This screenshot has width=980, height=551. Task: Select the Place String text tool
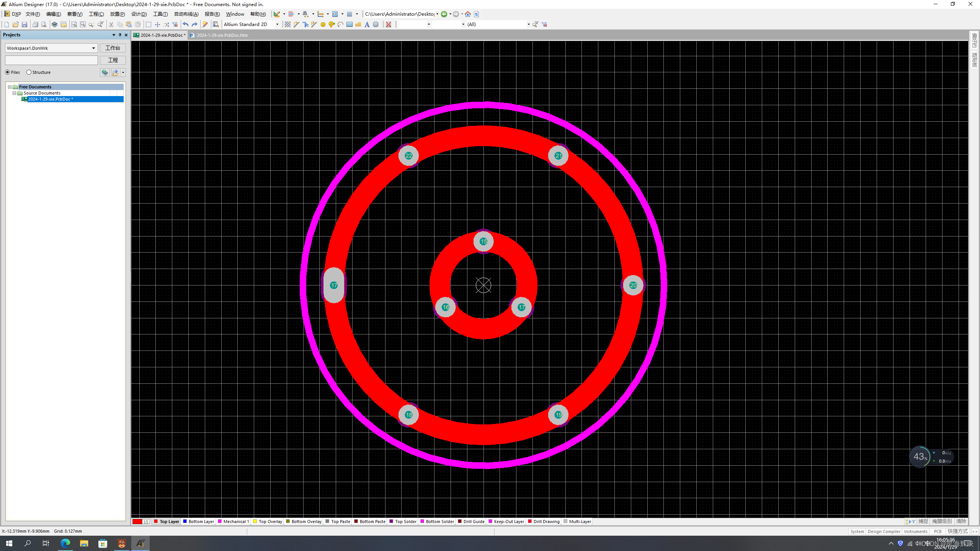point(367,24)
